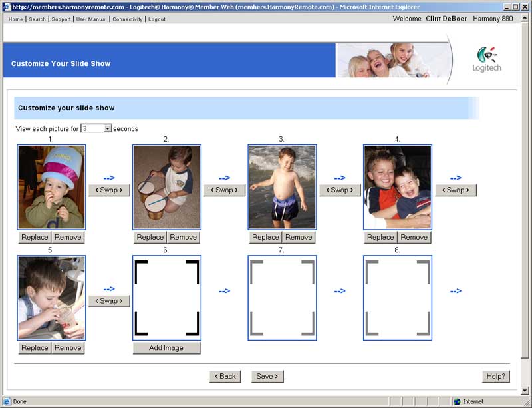532x408 pixels.
Task: Remove picture 2 with the drummer boy
Action: [184, 237]
